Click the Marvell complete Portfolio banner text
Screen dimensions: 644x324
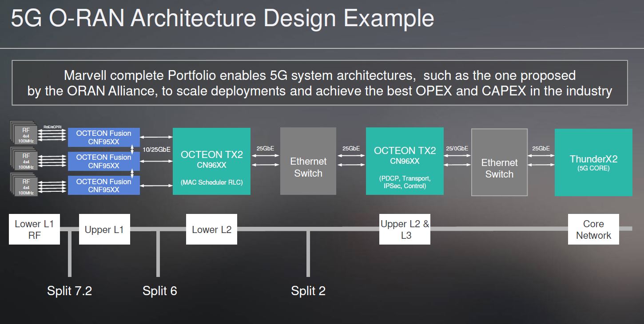(320, 83)
